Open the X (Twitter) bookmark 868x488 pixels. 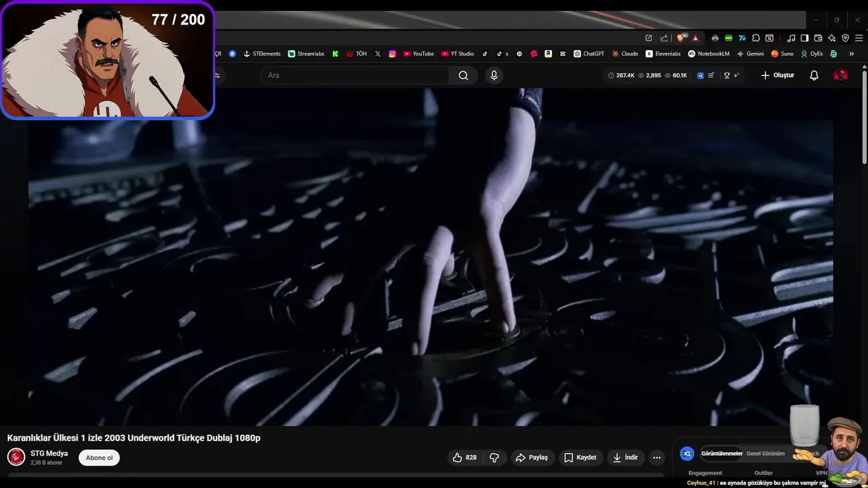click(x=378, y=54)
